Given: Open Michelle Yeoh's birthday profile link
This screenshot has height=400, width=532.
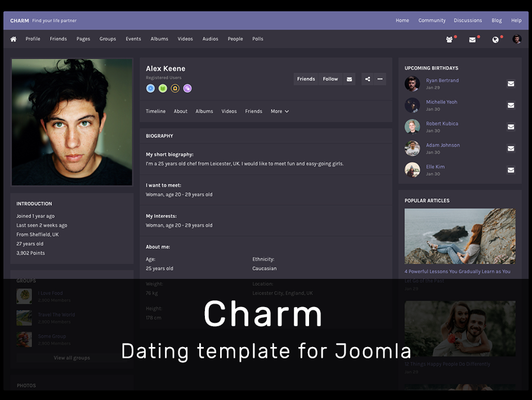Looking at the screenshot, I should coord(441,102).
